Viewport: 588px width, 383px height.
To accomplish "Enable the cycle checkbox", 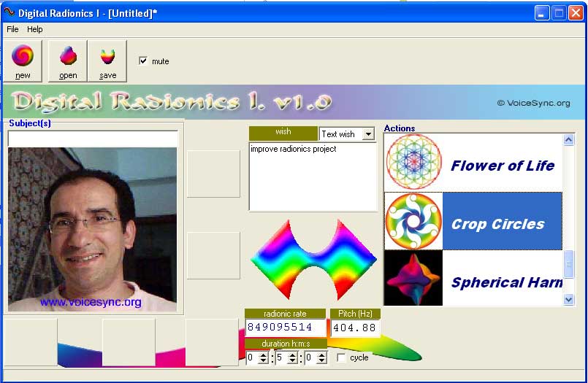I will 341,358.
